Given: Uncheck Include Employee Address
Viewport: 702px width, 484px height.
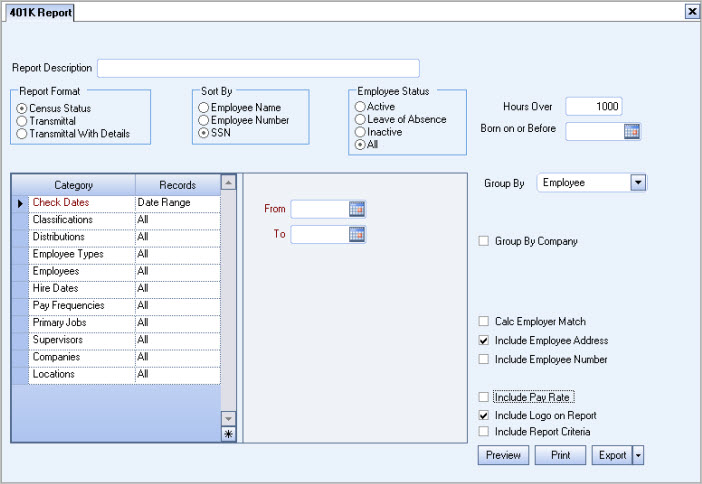Looking at the screenshot, I should [485, 341].
